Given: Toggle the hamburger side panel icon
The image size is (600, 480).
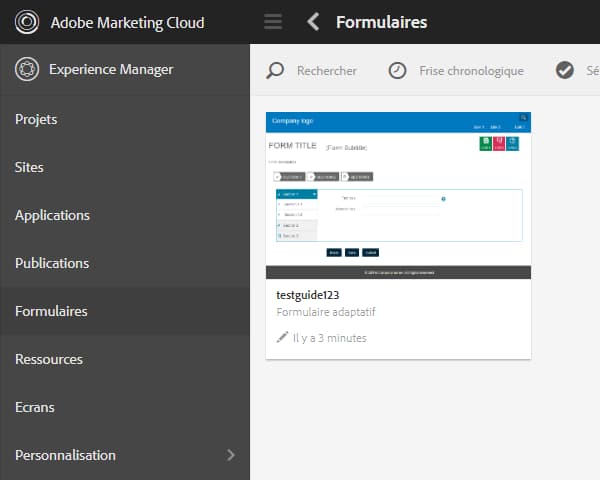Looking at the screenshot, I should (272, 22).
